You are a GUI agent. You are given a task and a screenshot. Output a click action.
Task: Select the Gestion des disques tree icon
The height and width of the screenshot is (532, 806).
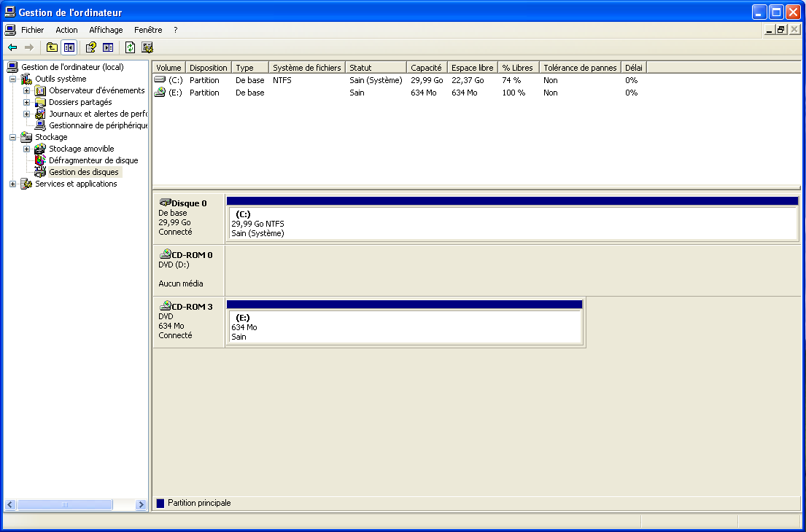[40, 172]
